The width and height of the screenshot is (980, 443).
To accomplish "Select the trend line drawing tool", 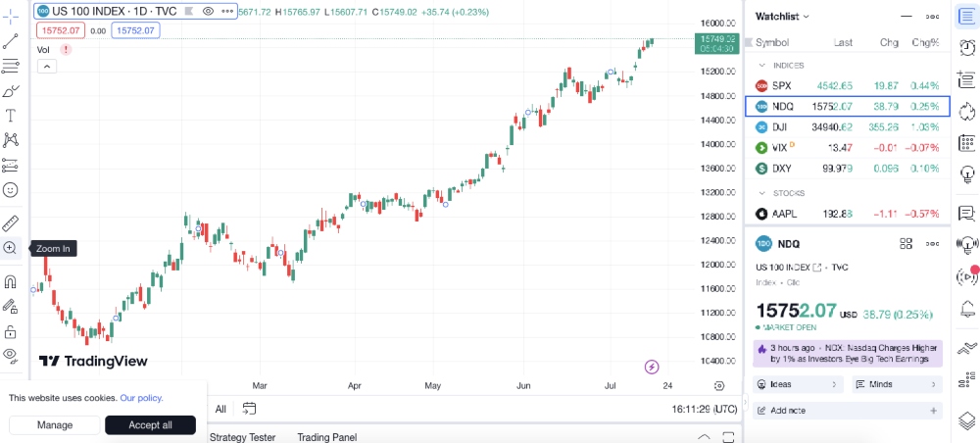I will (10, 42).
